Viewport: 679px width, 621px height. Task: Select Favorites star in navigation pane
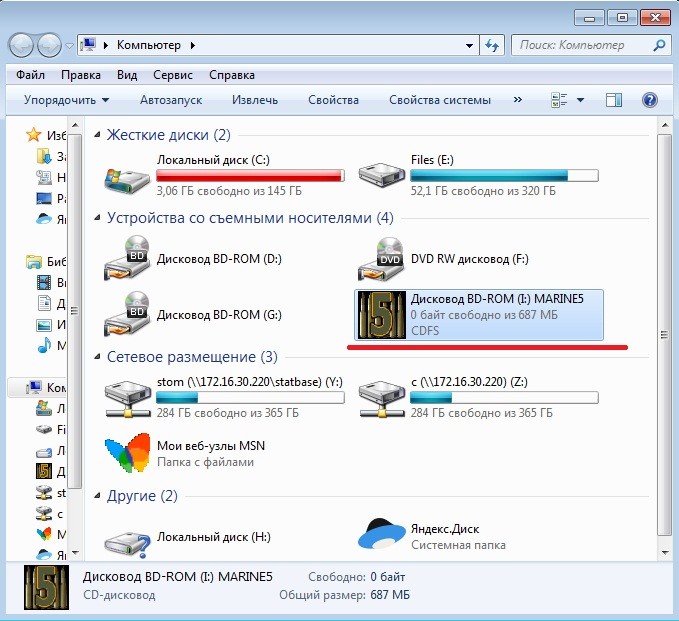[33, 135]
